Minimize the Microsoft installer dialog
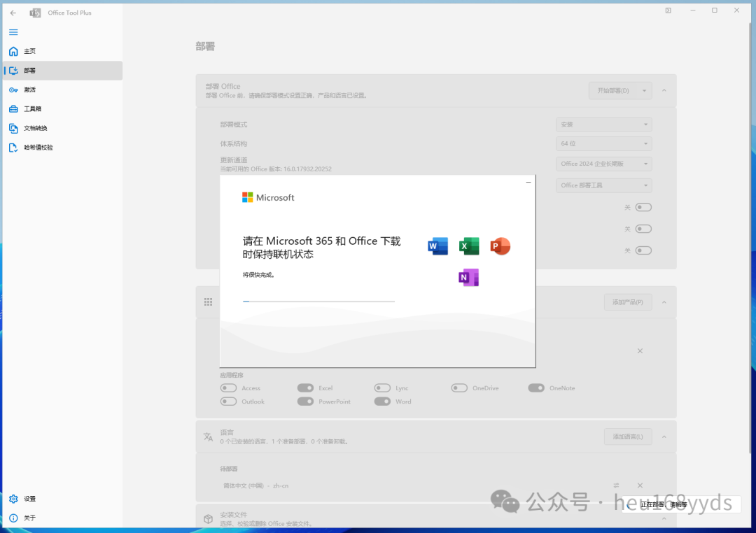This screenshot has width=756, height=533. (528, 182)
